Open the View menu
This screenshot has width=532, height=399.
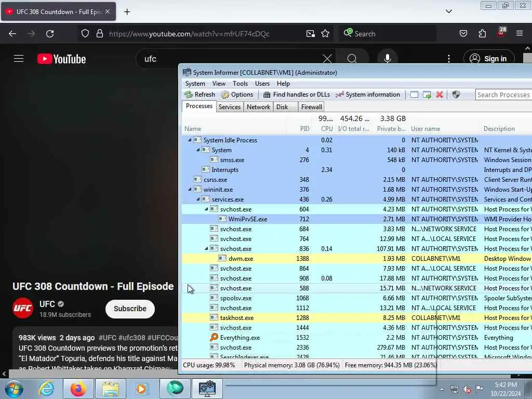pyautogui.click(x=219, y=84)
